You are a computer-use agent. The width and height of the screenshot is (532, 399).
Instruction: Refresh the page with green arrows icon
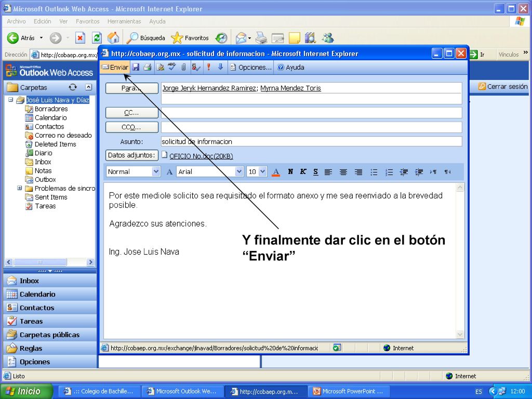pyautogui.click(x=97, y=37)
